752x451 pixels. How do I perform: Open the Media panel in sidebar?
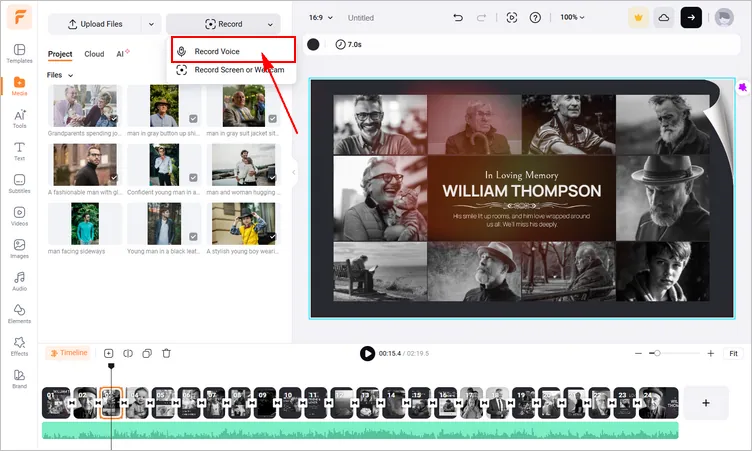coord(19,86)
